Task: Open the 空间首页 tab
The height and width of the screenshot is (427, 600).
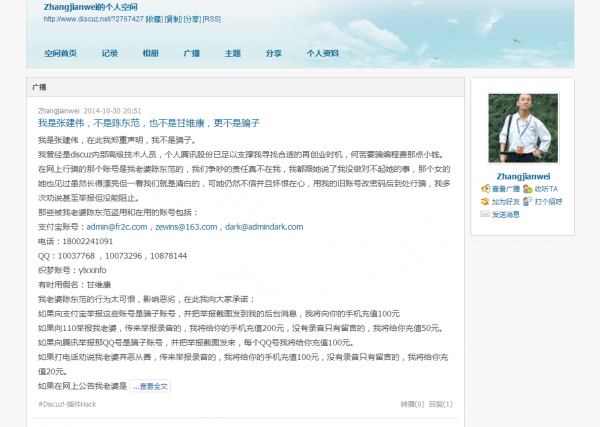Action: click(60, 53)
